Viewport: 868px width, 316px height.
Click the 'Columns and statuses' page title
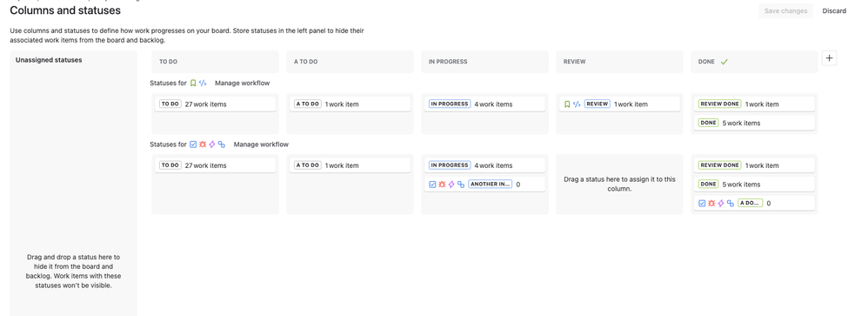click(x=65, y=10)
